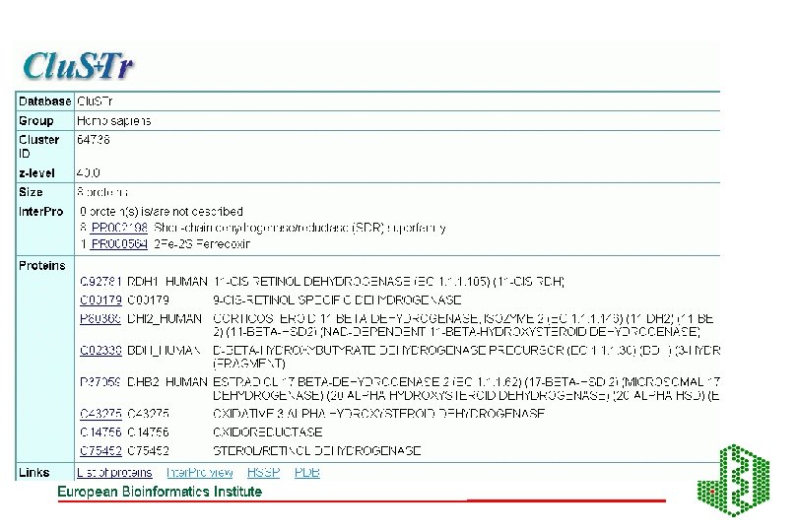Viewport: 798px width, 532px height.
Task: Open the O43275 protein accession link
Action: 100,414
